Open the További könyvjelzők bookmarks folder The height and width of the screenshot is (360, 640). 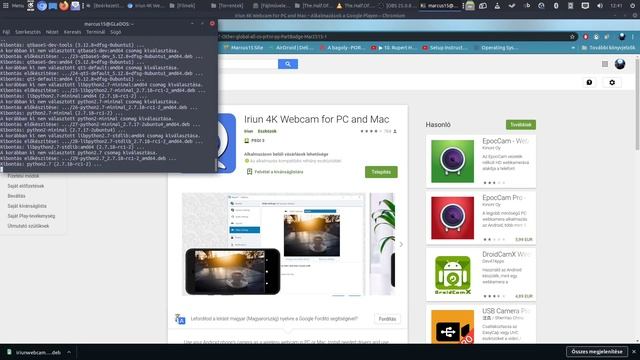click(x=608, y=48)
